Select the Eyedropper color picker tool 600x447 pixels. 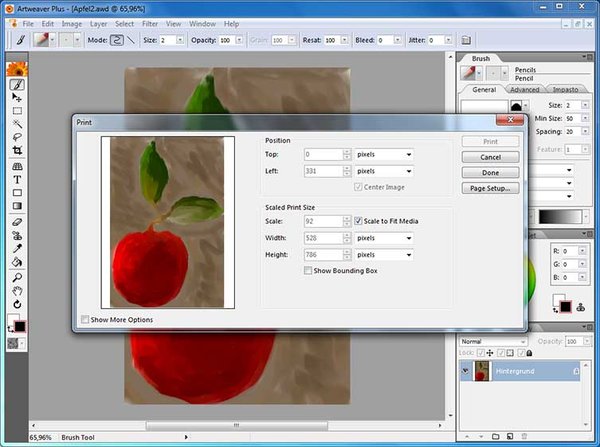[17, 248]
